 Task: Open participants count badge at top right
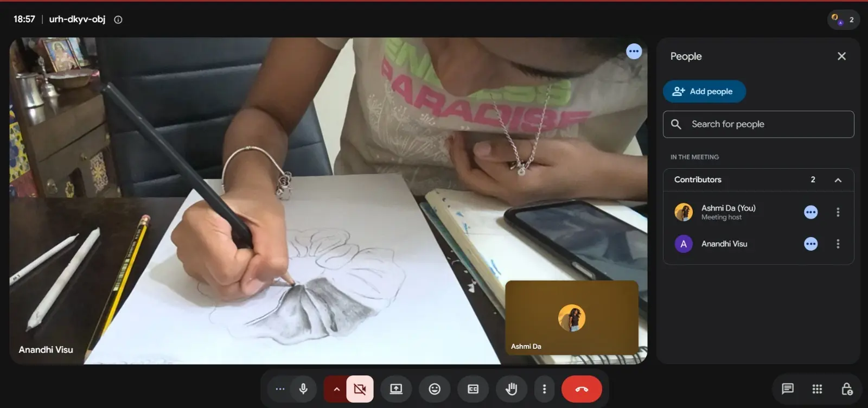click(x=844, y=20)
